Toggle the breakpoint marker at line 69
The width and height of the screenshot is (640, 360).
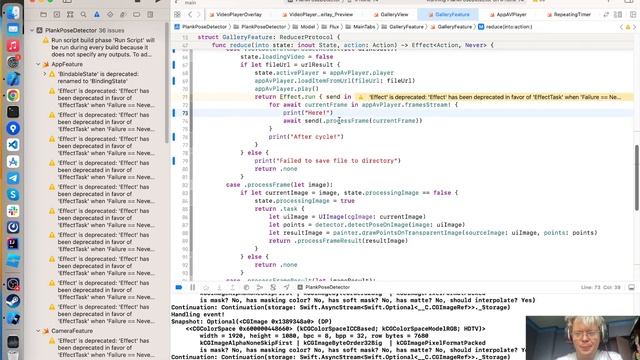pos(174,81)
